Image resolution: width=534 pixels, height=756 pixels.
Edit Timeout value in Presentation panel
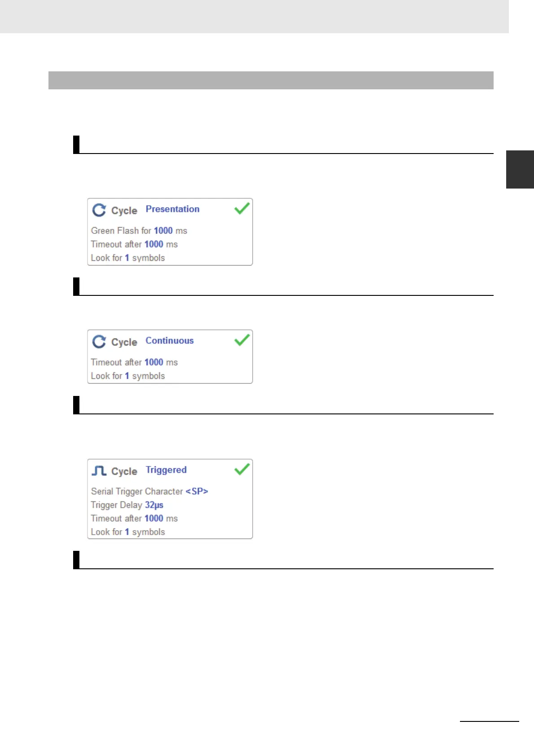coord(154,244)
